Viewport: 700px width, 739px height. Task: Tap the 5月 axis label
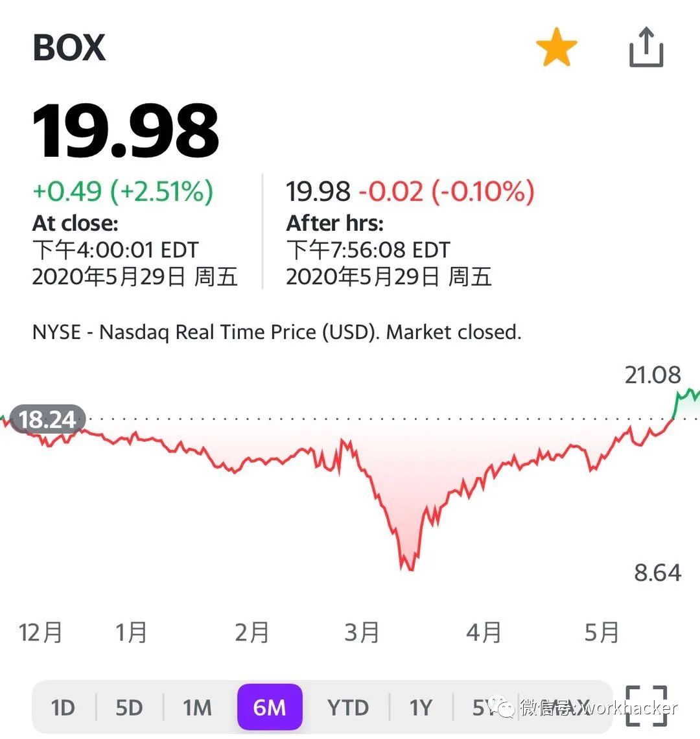tap(601, 632)
